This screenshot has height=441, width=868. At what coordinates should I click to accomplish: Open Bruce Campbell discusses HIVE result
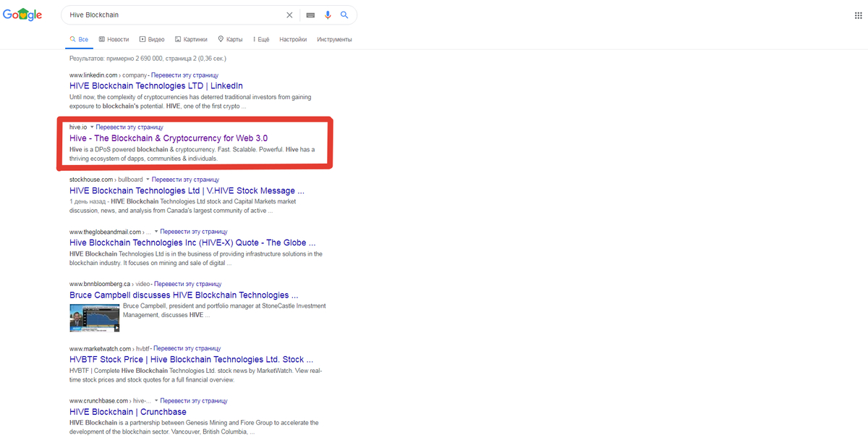coord(184,295)
